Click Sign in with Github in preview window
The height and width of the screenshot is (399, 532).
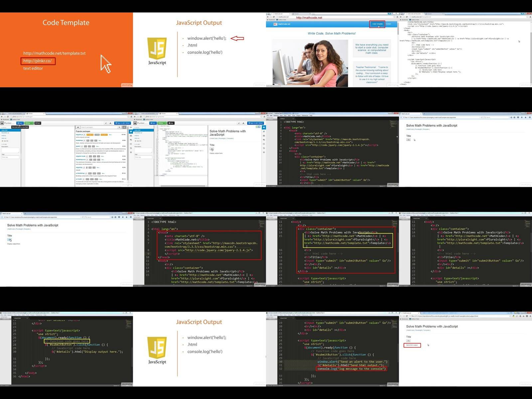click(x=255, y=123)
